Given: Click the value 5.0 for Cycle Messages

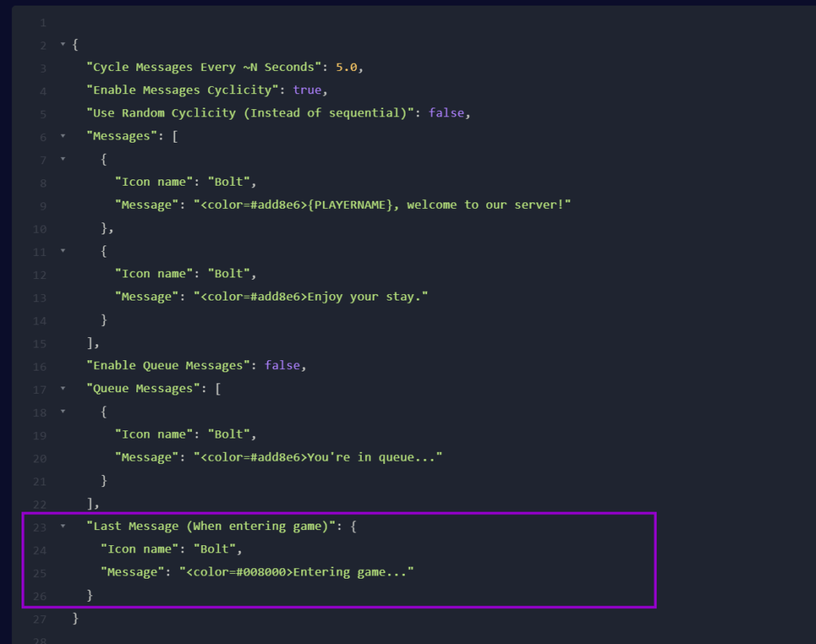Looking at the screenshot, I should pyautogui.click(x=346, y=67).
